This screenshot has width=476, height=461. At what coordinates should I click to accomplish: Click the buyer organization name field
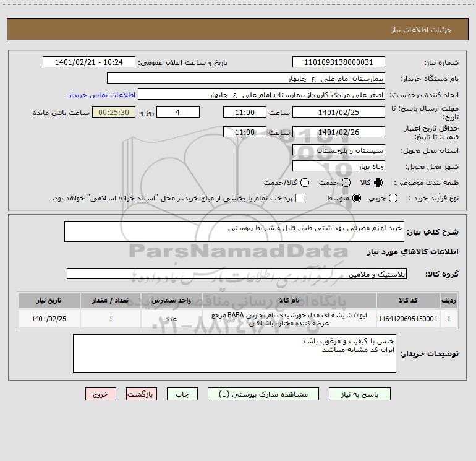tap(246, 78)
